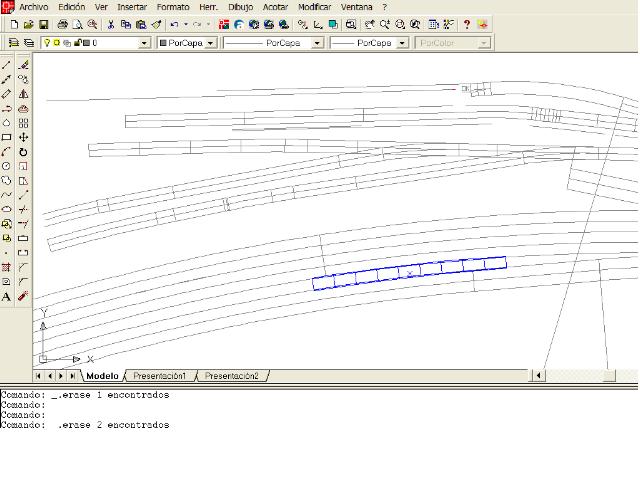
Task: Click the color swatch beside PorCapa
Action: [x=164, y=43]
